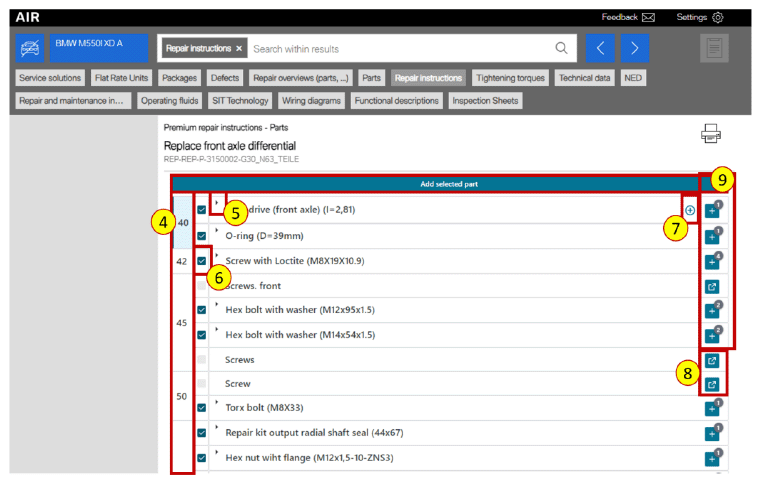Click the search magnifier icon
The width and height of the screenshot is (761, 484).
(562, 48)
